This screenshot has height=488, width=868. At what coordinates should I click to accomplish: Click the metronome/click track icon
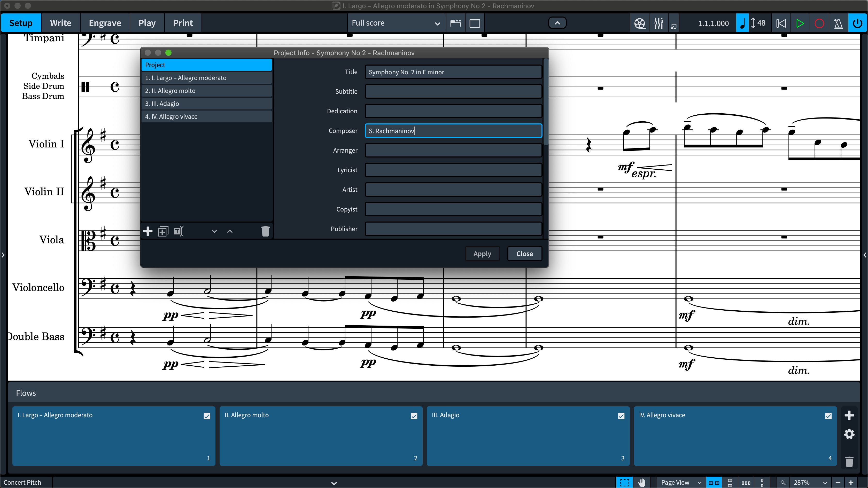pos(839,23)
